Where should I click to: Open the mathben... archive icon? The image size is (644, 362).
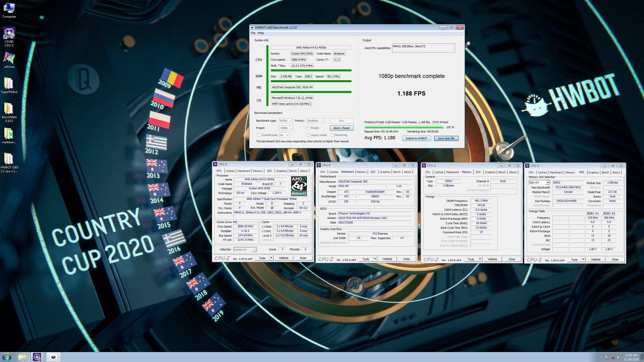pos(9,136)
